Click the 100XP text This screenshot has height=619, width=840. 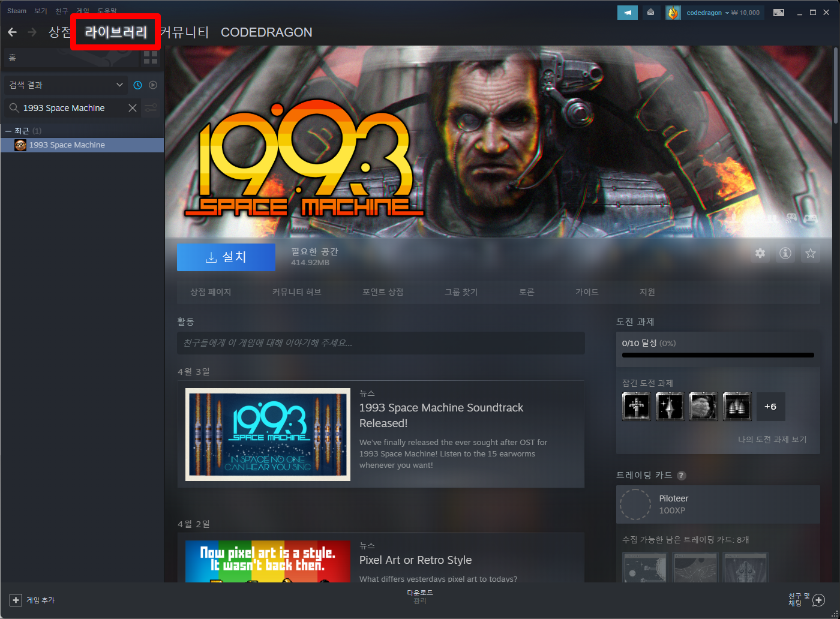pyautogui.click(x=672, y=510)
